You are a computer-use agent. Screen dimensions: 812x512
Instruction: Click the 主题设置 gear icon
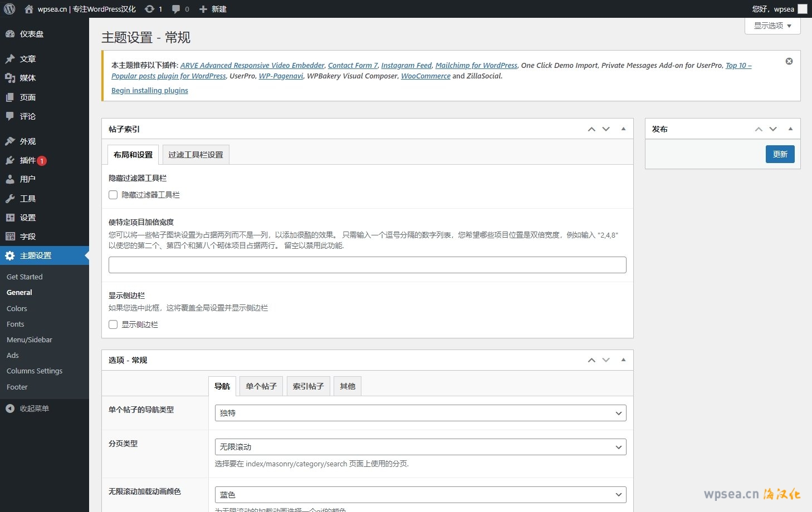tap(10, 255)
